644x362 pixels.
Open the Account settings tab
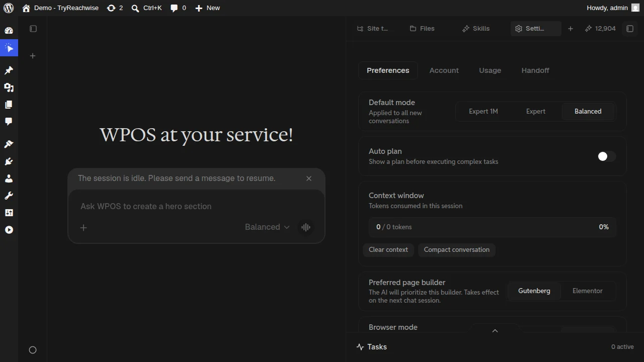[x=444, y=70]
